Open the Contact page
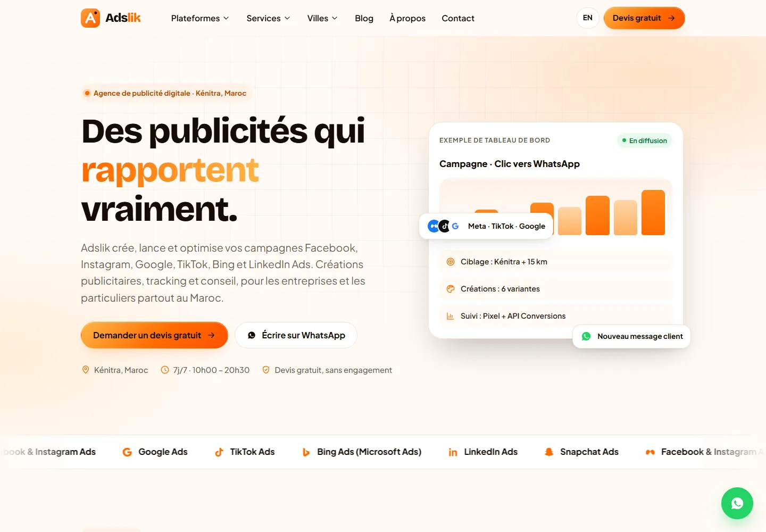The image size is (766, 532). tap(458, 18)
